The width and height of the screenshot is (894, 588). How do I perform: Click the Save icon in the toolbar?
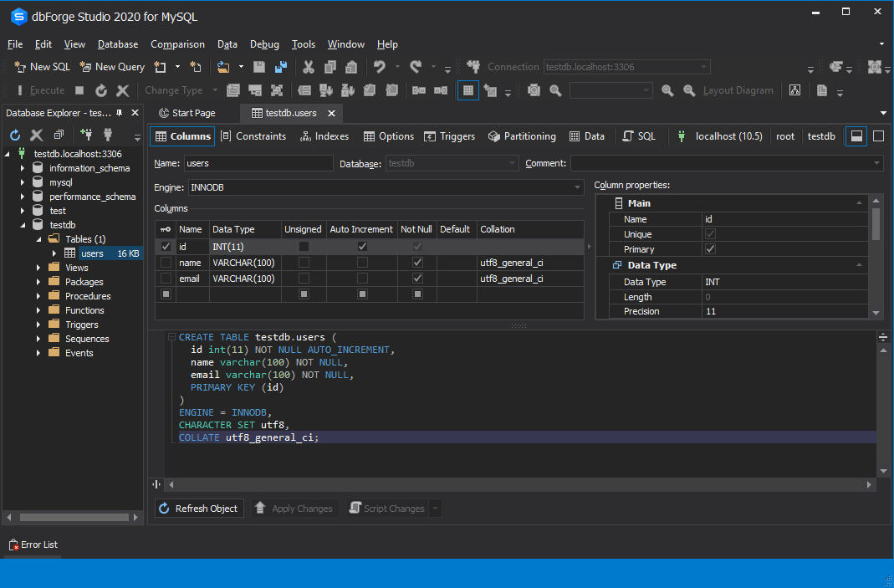click(259, 67)
